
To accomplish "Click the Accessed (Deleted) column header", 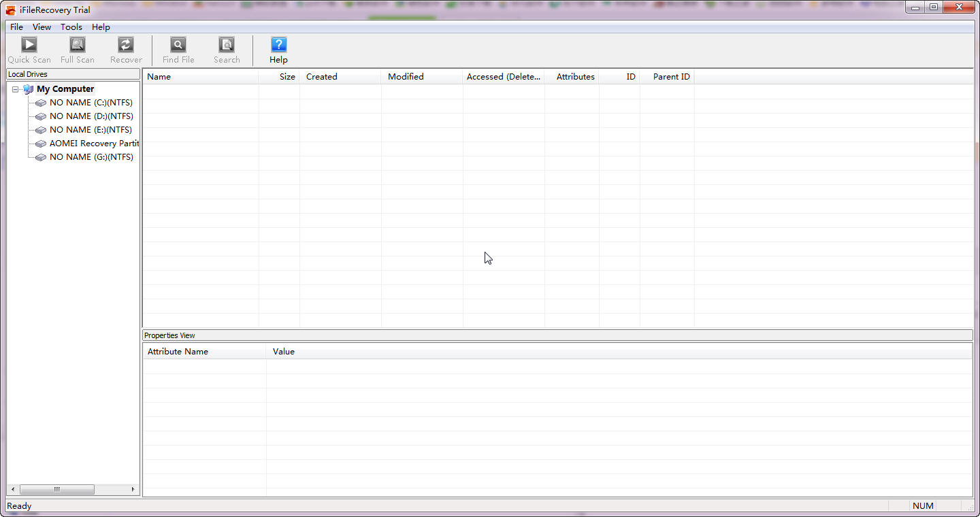I will [x=504, y=76].
